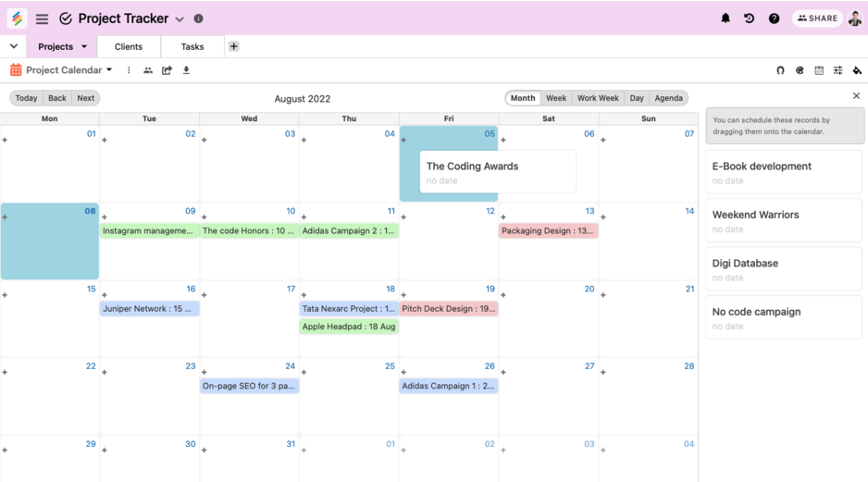Open the adjust settings sliders icon

[x=837, y=70]
